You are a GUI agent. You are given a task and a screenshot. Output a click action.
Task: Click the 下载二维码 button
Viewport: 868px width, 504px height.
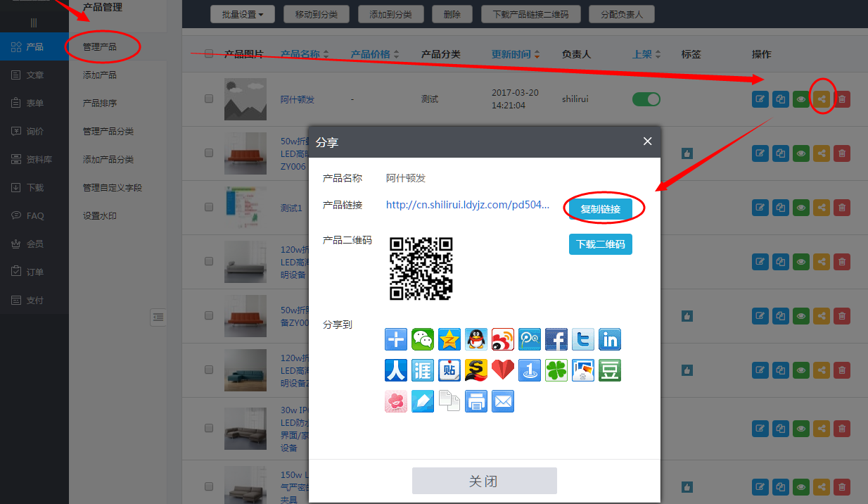click(600, 244)
